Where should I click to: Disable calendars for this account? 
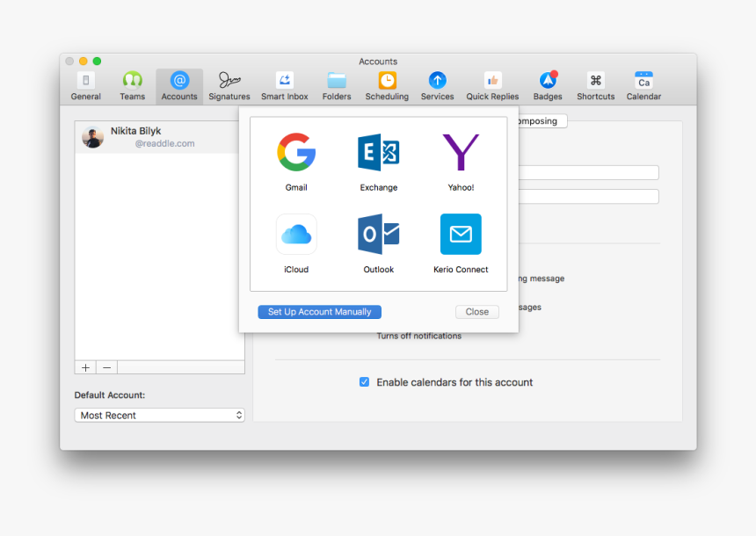coord(364,382)
